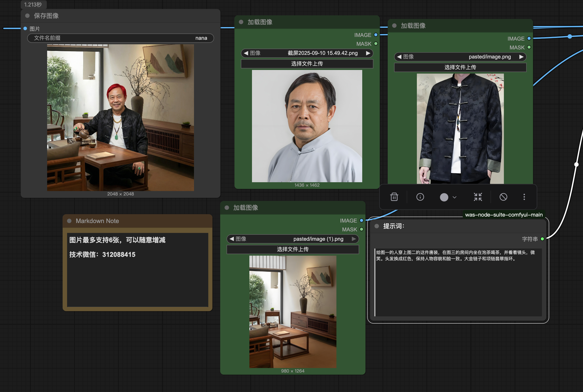Viewport: 583px width, 392px height.
Task: Toggle collapse dot on 提示词 node
Action: pyautogui.click(x=377, y=226)
